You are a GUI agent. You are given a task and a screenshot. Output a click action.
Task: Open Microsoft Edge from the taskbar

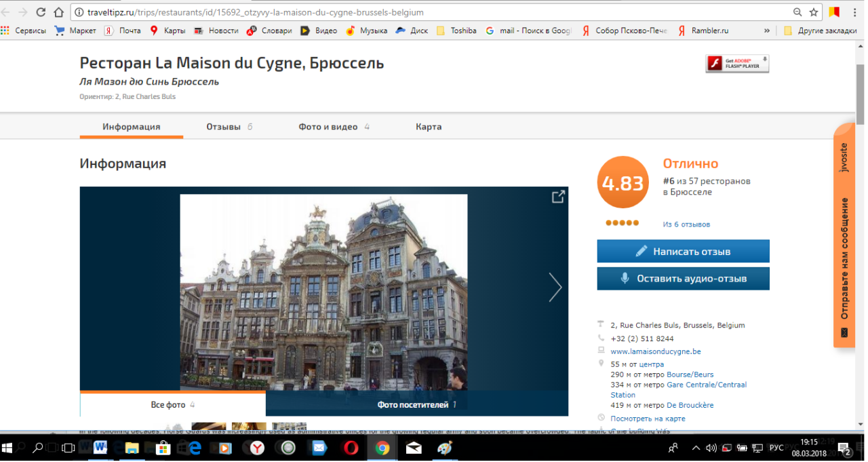[195, 448]
